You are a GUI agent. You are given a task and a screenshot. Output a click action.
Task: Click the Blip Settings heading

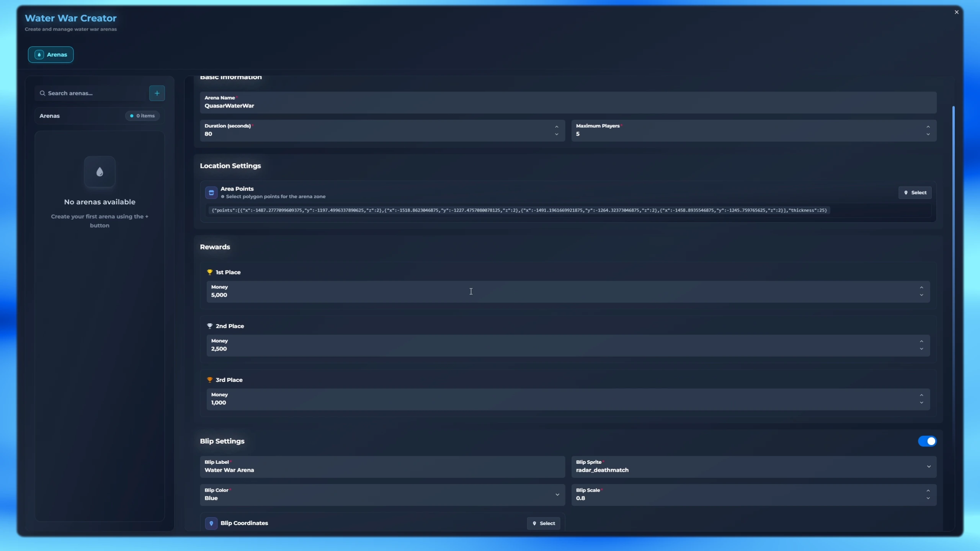222,441
